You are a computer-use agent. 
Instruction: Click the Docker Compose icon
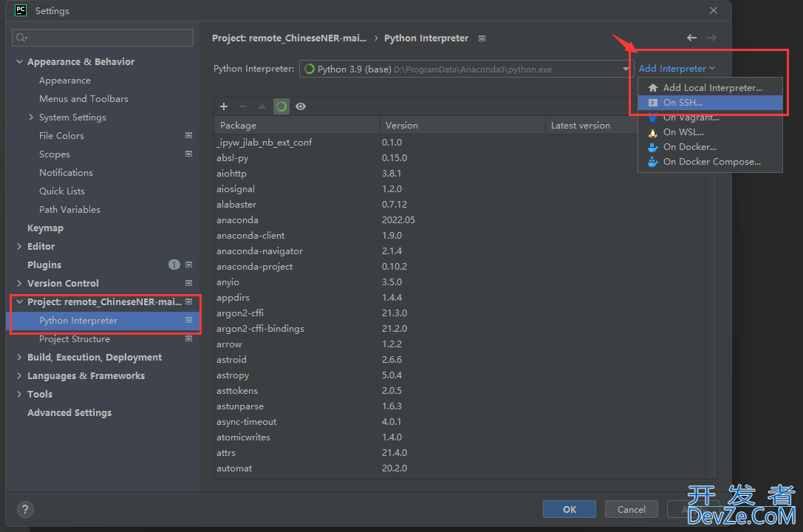click(x=652, y=162)
